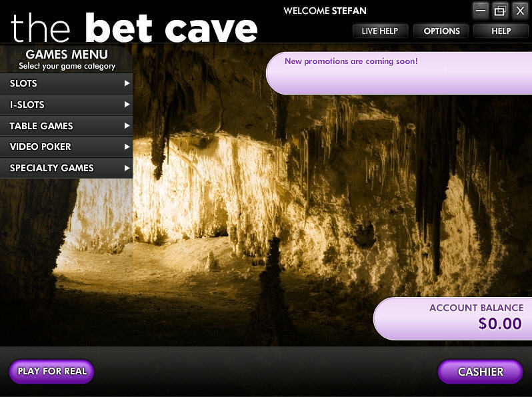Open the Video Poker submenu arrow
Viewport: 532px width, 397px height.
click(x=127, y=147)
